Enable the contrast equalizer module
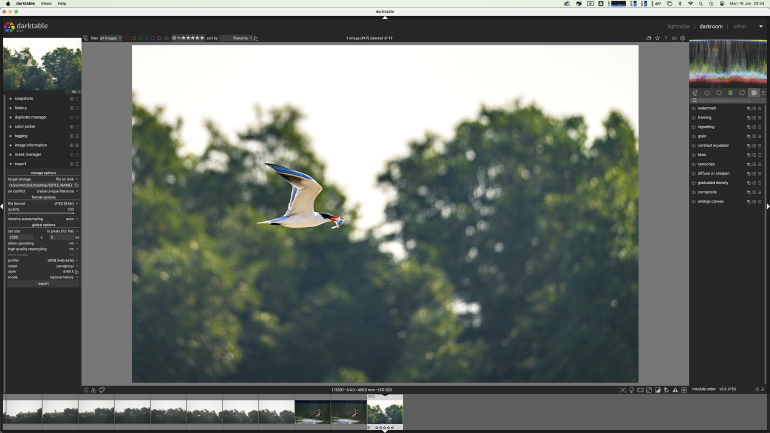770x433 pixels. pos(694,146)
